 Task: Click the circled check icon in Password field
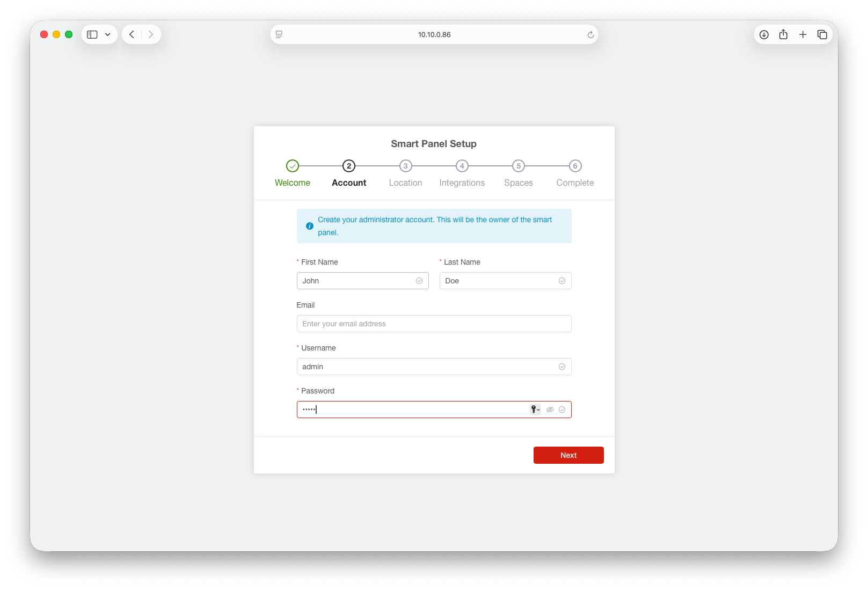click(562, 409)
